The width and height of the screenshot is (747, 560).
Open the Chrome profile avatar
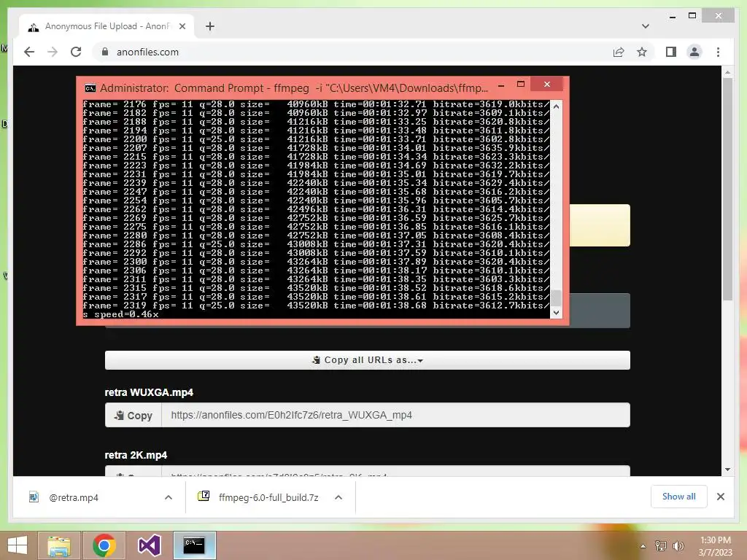point(694,52)
